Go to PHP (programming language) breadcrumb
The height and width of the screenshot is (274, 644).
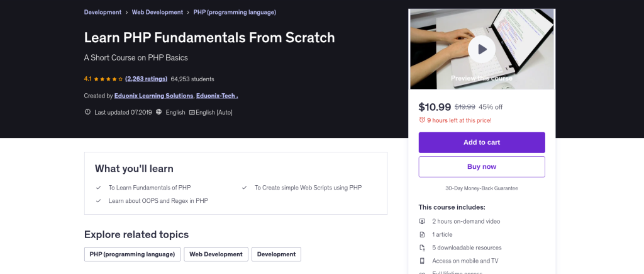point(235,12)
